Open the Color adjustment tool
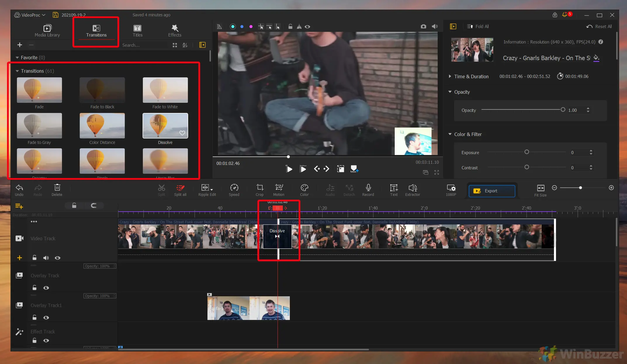Viewport: 627px width, 364px height. pos(304,190)
